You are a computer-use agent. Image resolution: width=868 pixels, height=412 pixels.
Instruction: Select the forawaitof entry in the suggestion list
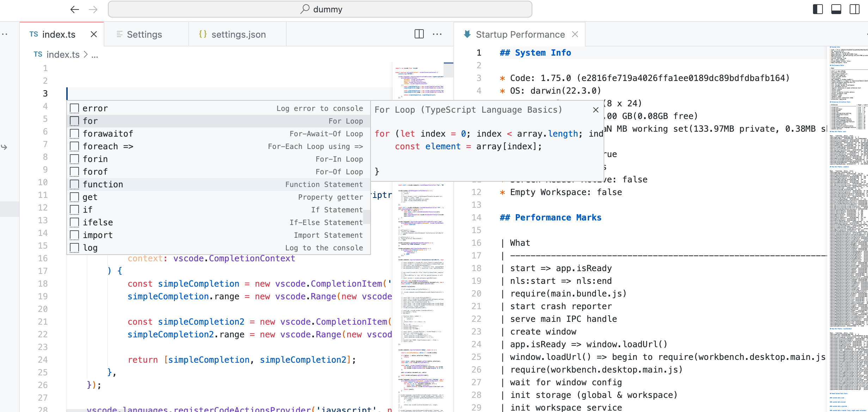(x=108, y=133)
